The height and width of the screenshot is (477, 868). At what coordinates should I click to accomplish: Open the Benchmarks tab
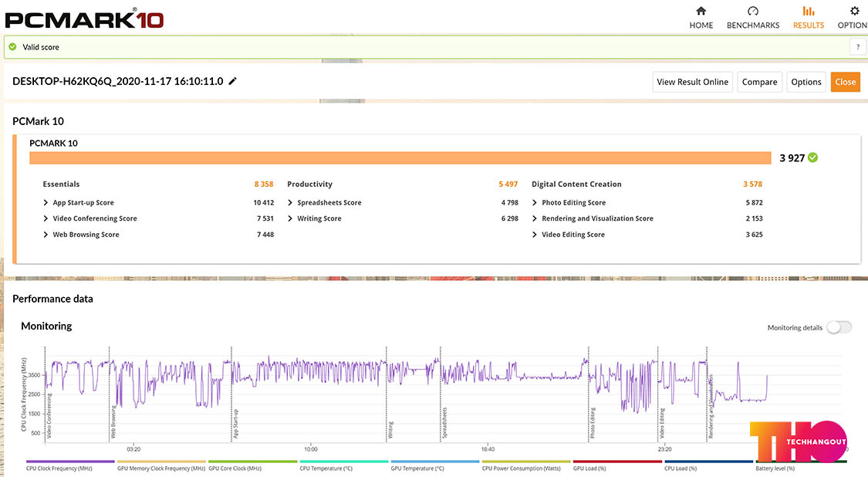(x=753, y=18)
